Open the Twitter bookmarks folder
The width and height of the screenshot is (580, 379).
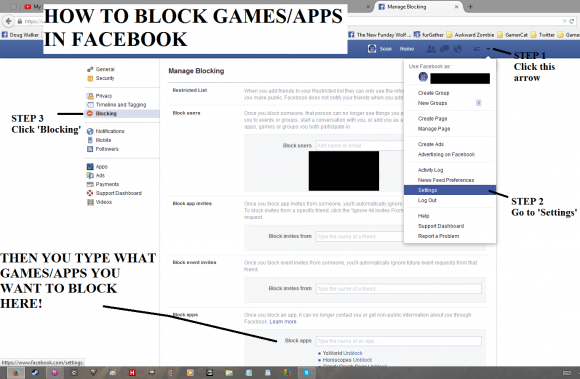tap(543, 35)
